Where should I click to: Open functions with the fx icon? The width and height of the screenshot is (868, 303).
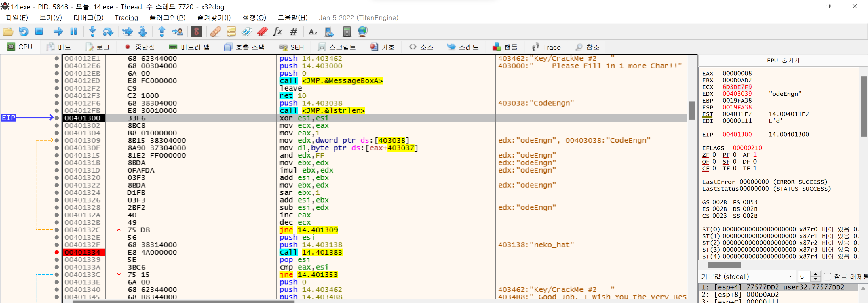[x=278, y=32]
